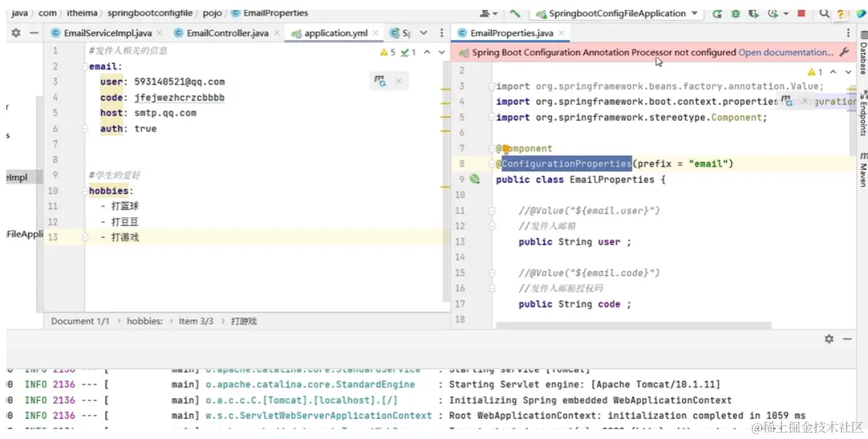The height and width of the screenshot is (439, 868).
Task: Click the green Spring bean gutter icon on line 9
Action: (x=475, y=179)
